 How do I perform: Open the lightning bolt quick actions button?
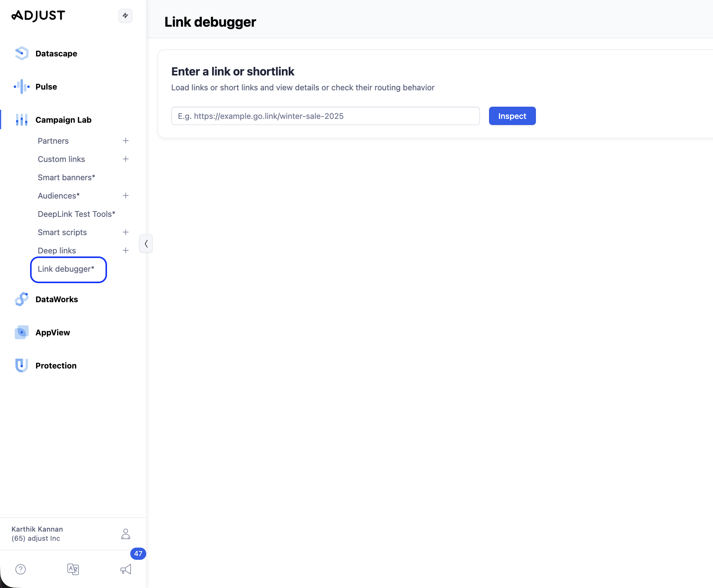point(125,16)
